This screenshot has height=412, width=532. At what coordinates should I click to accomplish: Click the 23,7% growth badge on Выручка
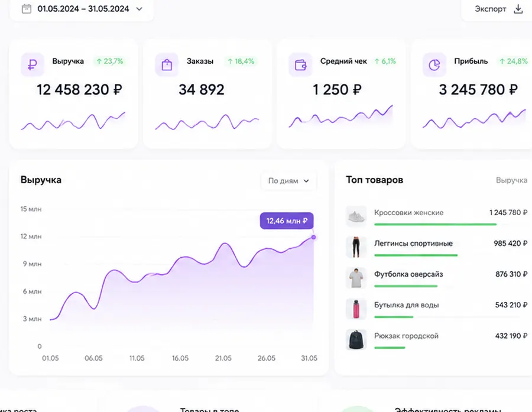coord(109,61)
